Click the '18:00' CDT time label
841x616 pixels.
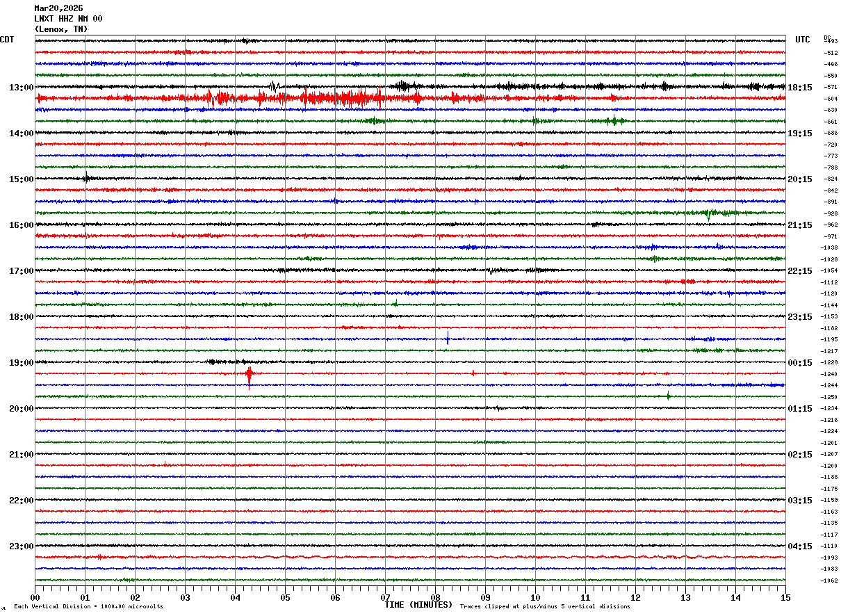(x=22, y=317)
